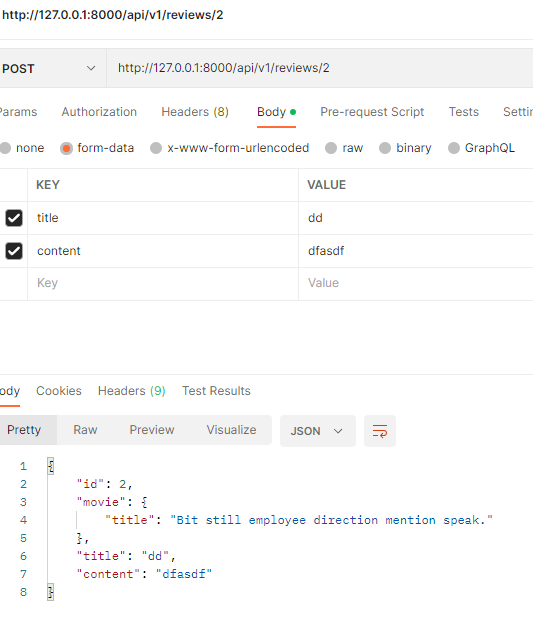Click the empty Value placeholder field

coord(416,284)
